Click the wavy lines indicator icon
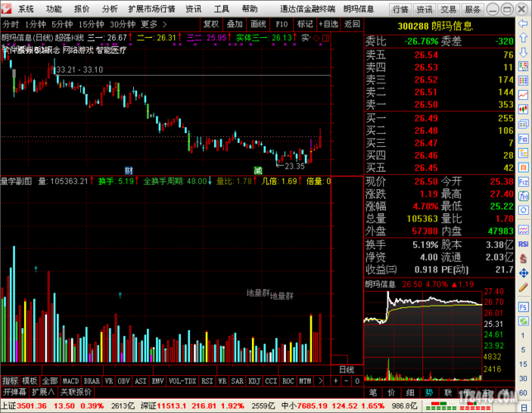The image size is (532, 413). pyautogui.click(x=523, y=230)
